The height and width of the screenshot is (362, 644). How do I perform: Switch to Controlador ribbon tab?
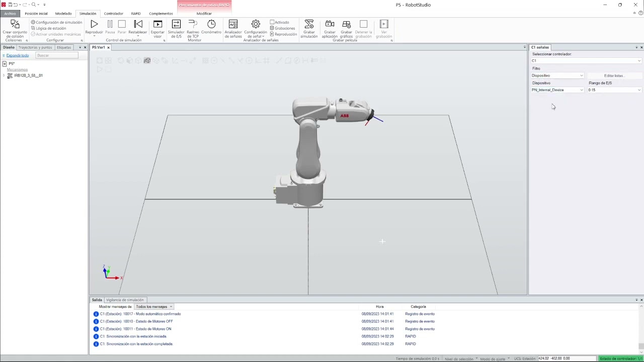point(114,14)
